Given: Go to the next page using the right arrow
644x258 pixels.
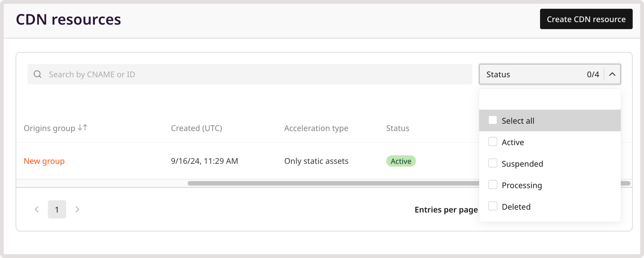Looking at the screenshot, I should pos(77,209).
